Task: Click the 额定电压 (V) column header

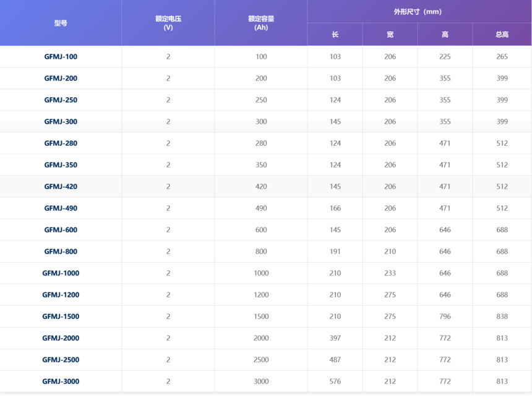Action: coord(168,23)
